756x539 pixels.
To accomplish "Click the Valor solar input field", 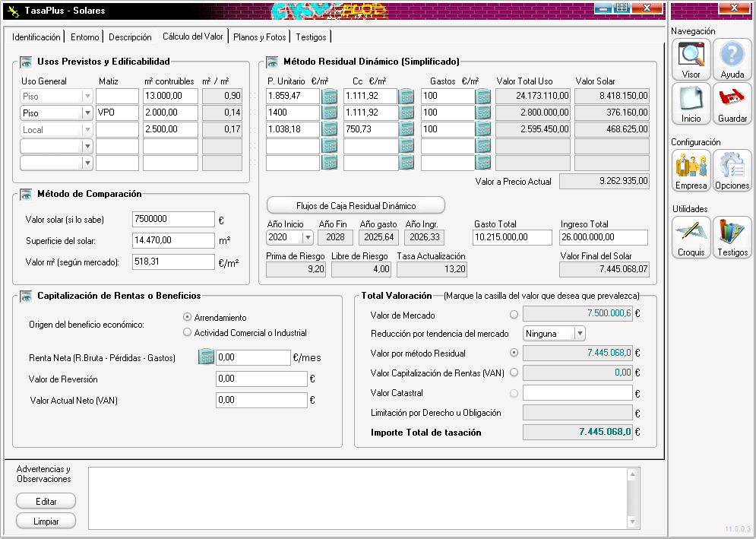I will pyautogui.click(x=173, y=220).
